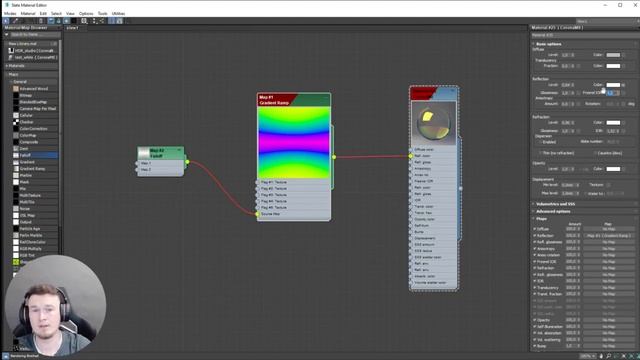Screen dimensions: 640x360
Task: Toggle the Parameter Editor panel icon
Action: tap(119, 20)
